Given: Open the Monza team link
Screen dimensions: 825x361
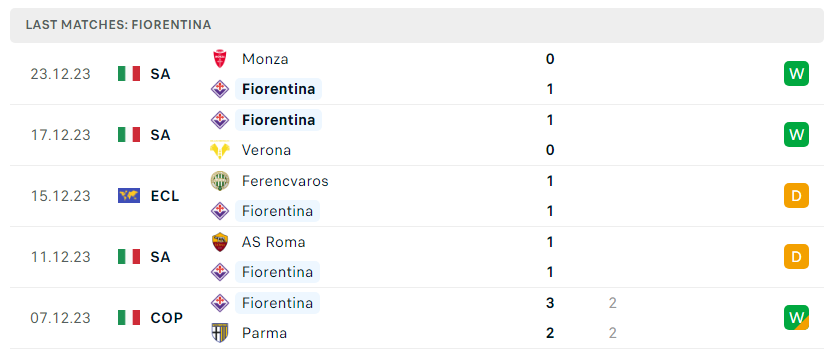Looking at the screenshot, I should (x=265, y=59).
